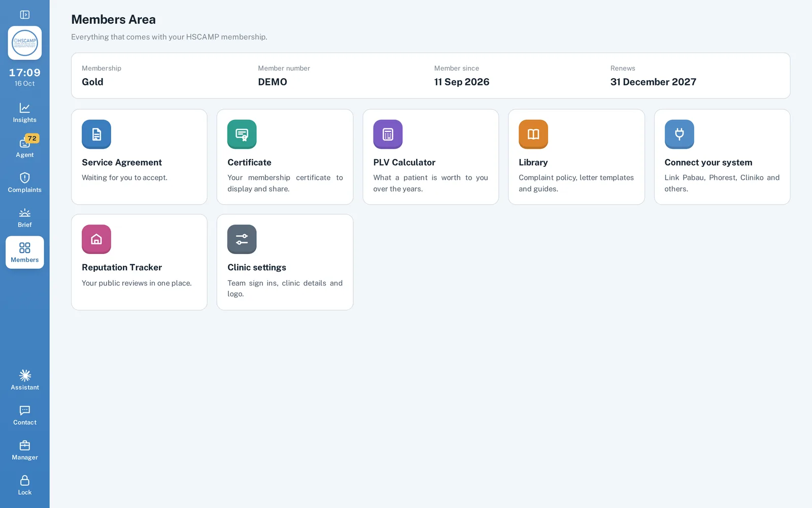The image size is (812, 508).
Task: Click the pink Reputation Tracker house icon
Action: [x=96, y=239]
